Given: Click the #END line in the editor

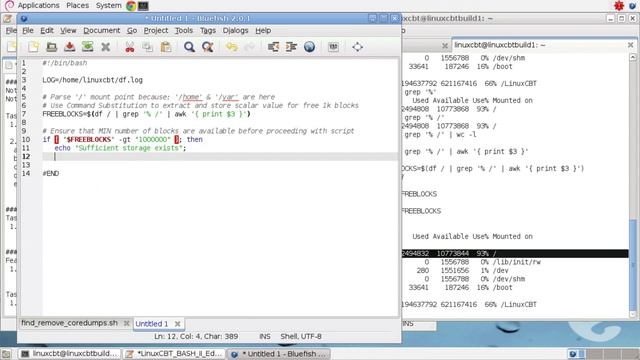Looking at the screenshot, I should (x=51, y=173).
